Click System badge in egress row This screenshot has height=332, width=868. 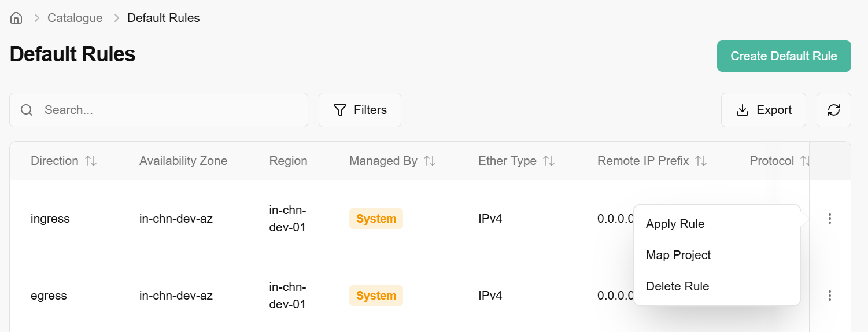coord(376,296)
